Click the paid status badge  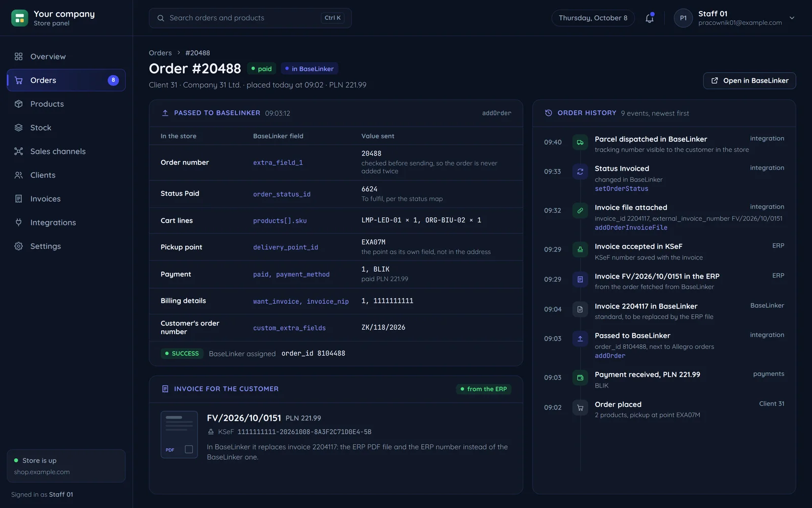[261, 69]
